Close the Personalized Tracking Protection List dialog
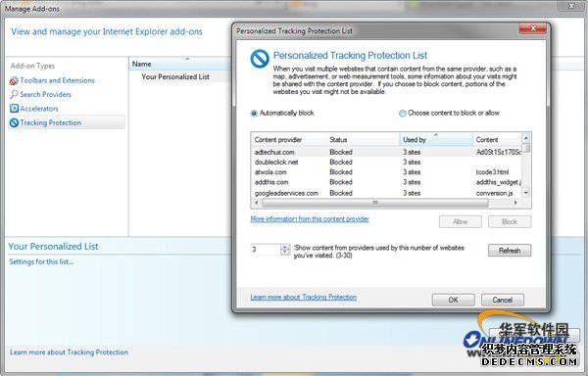 point(532,28)
